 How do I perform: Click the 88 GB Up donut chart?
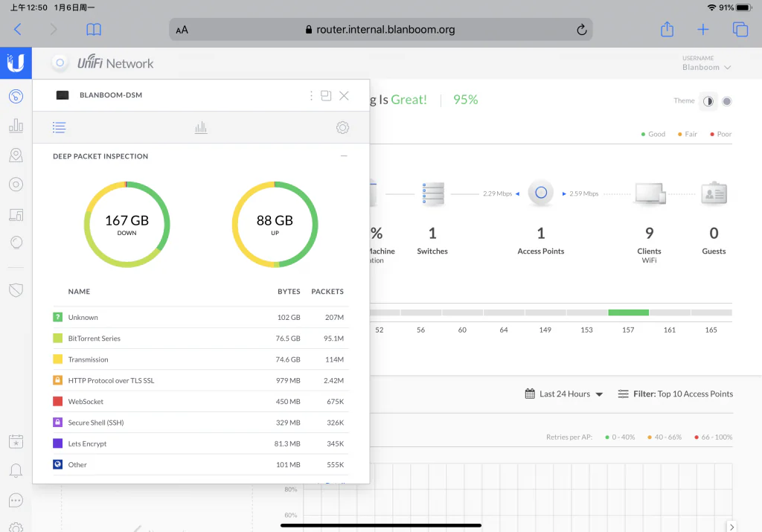275,225
